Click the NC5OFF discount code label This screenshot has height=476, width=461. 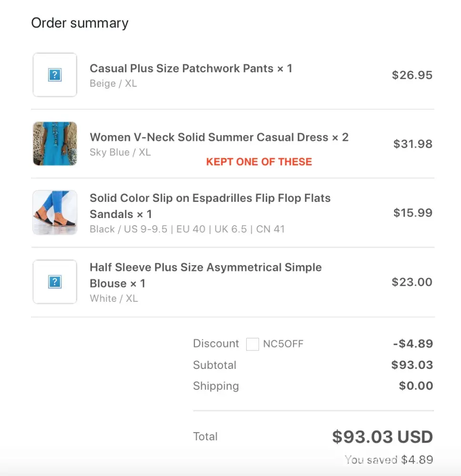point(283,344)
